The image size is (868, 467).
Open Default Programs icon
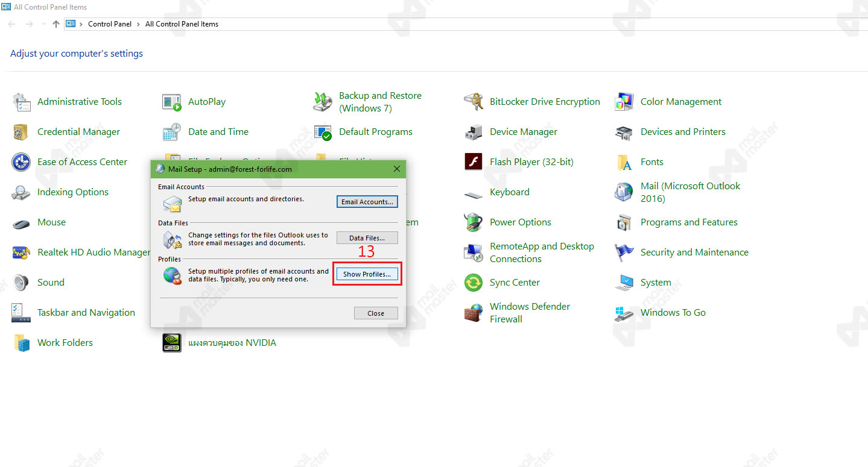(323, 132)
